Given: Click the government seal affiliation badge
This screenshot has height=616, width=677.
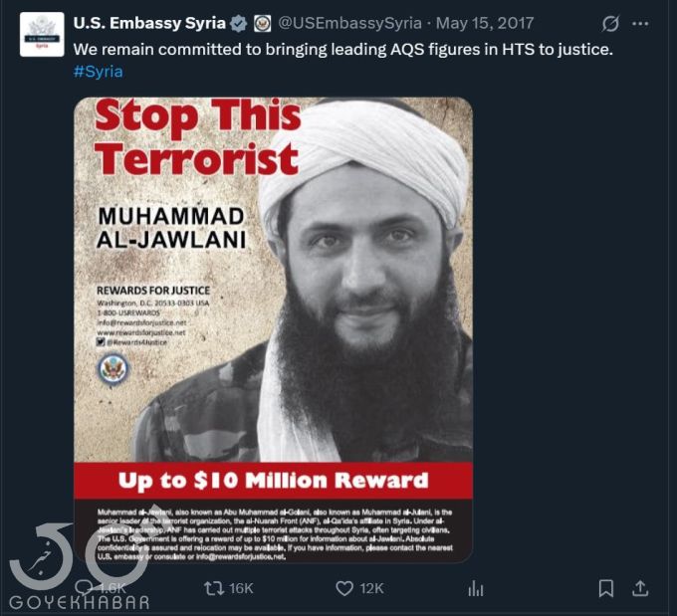Looking at the screenshot, I should pos(262,24).
